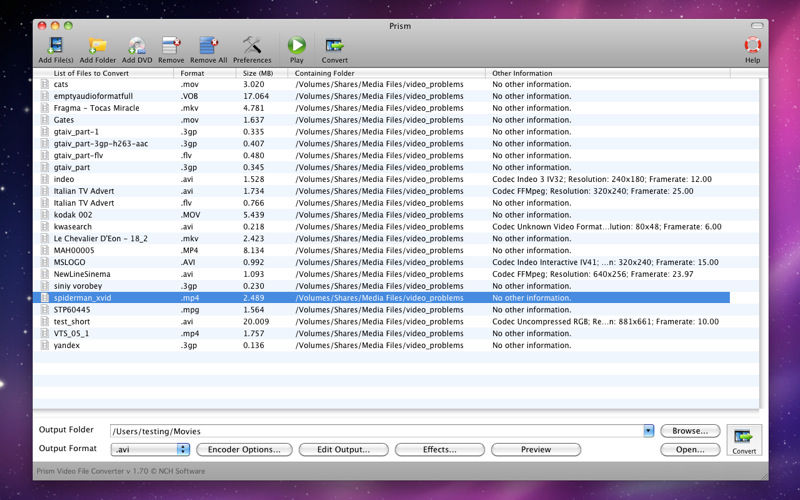Select the gtaiv_part-3gp-h263-aac row
The height and width of the screenshot is (500, 800).
tap(382, 144)
